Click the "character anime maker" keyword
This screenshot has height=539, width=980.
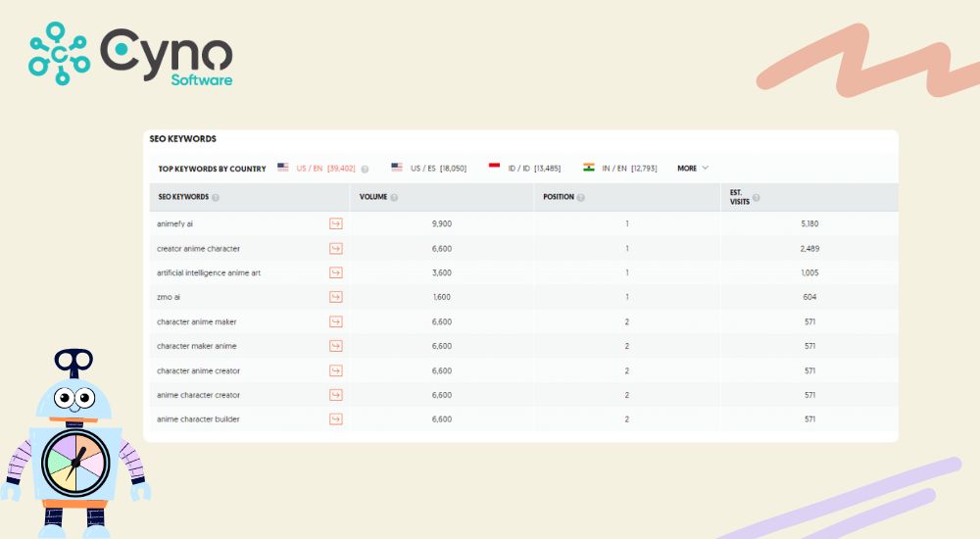coord(196,321)
